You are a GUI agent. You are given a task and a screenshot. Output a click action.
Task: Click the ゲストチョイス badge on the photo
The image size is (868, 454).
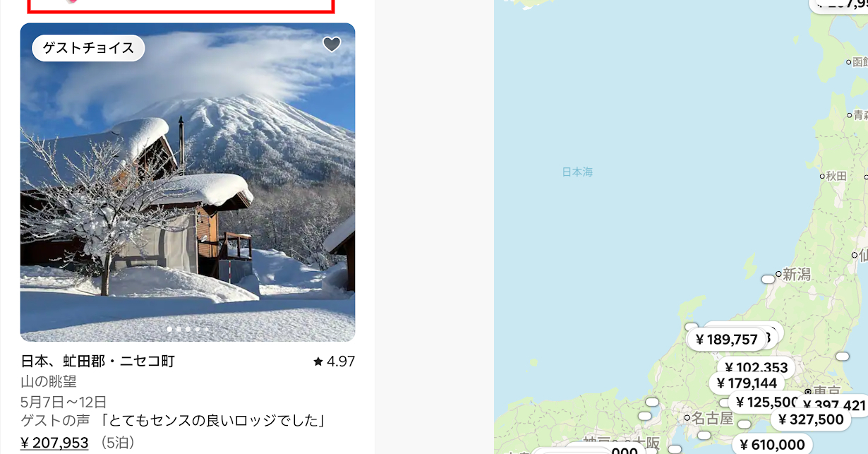coord(88,48)
